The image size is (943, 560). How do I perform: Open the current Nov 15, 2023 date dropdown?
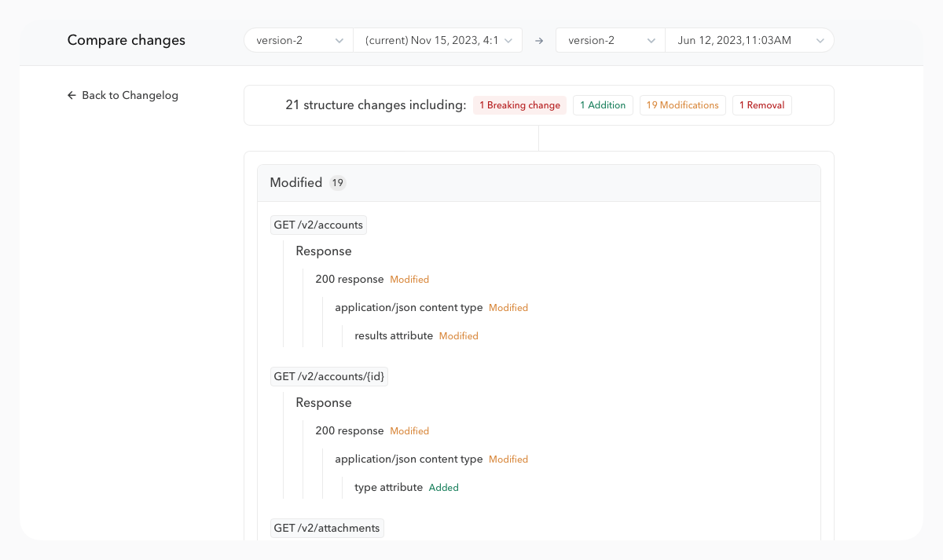[438, 41]
